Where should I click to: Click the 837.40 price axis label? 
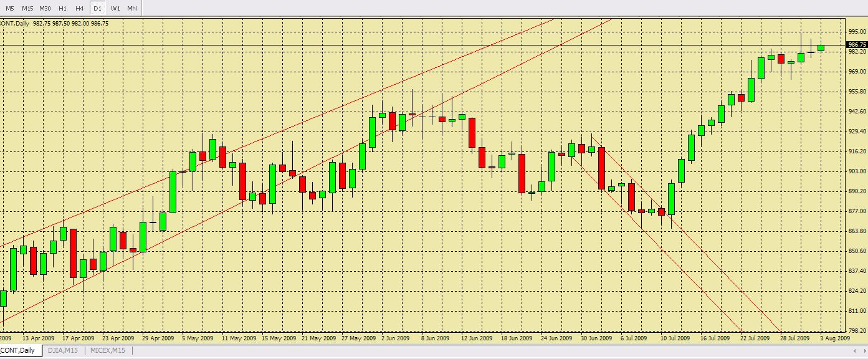(x=857, y=271)
